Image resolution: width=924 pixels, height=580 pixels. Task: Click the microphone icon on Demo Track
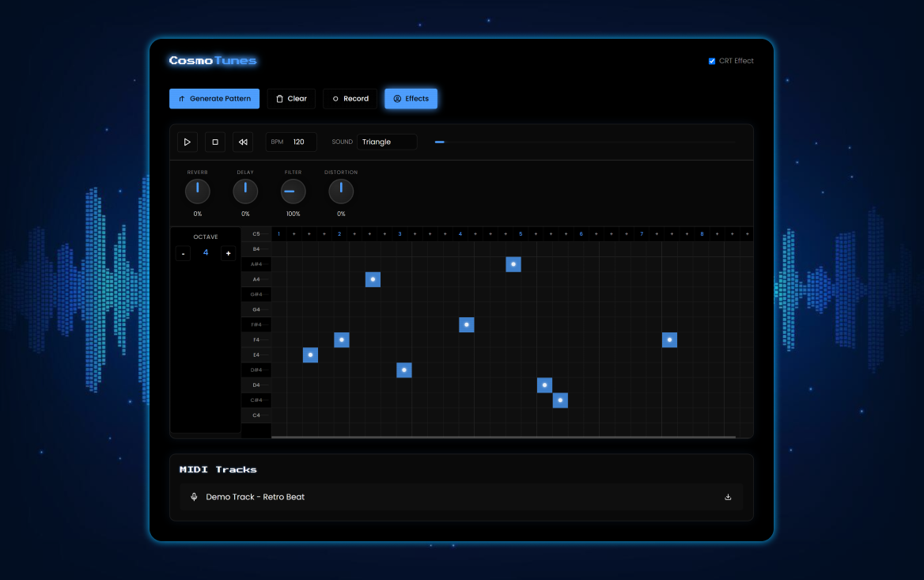click(x=195, y=497)
